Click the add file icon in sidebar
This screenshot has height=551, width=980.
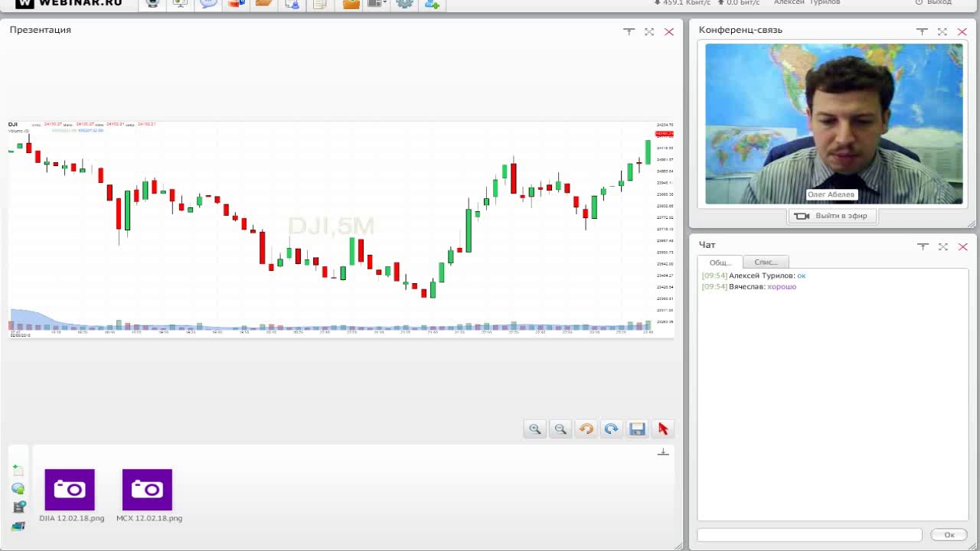click(18, 471)
